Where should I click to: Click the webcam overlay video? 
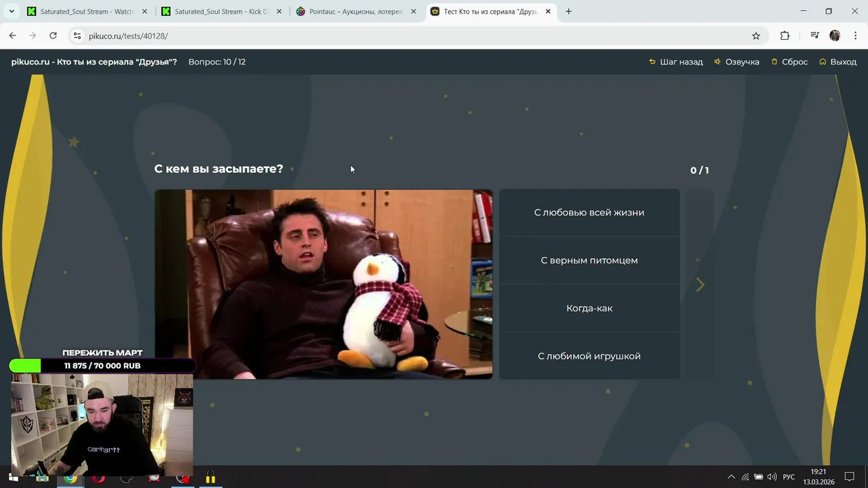(x=102, y=425)
